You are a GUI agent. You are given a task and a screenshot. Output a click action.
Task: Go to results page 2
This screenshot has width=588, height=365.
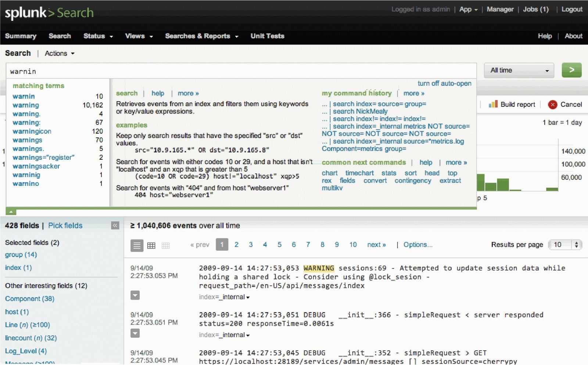236,245
